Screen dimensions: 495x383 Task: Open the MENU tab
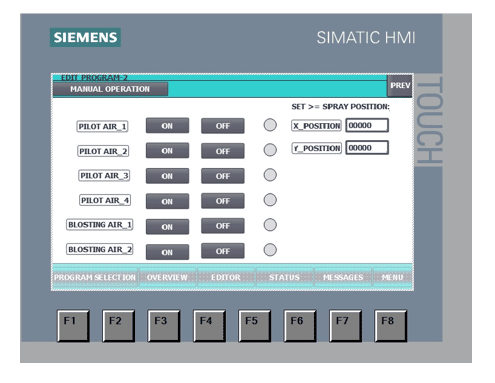(x=392, y=277)
